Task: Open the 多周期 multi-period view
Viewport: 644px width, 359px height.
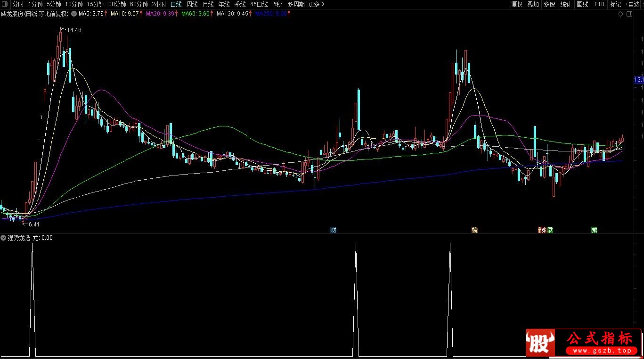Action: point(296,4)
